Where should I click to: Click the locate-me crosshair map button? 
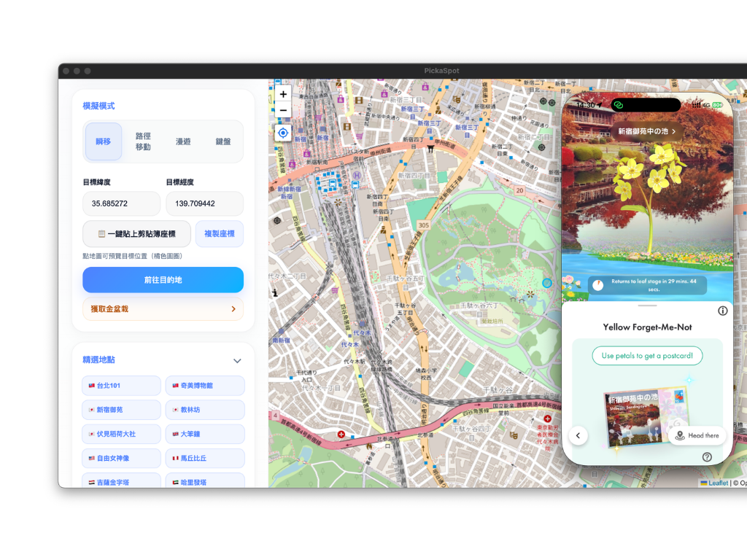[x=283, y=133]
